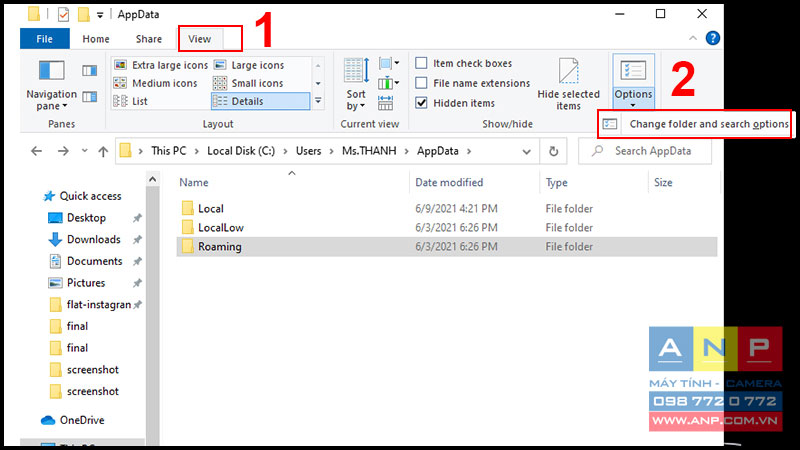
Task: Open the Sort by menu
Action: pos(356,84)
